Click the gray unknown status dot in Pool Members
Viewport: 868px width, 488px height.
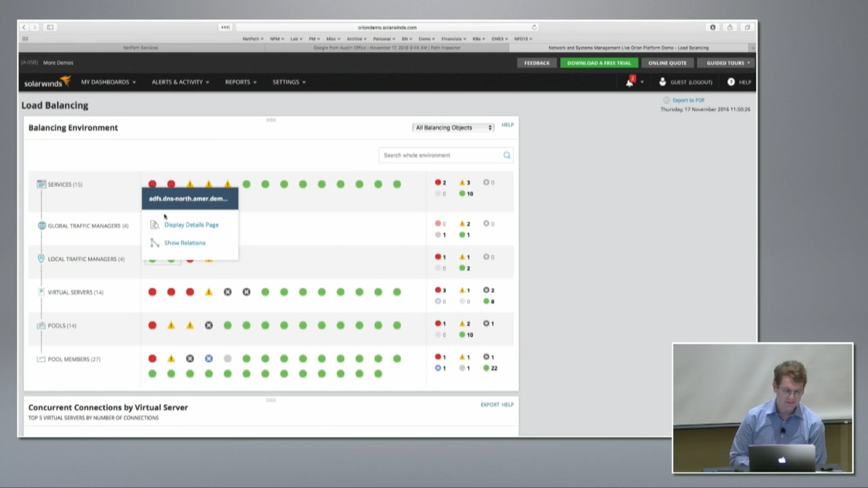(227, 359)
